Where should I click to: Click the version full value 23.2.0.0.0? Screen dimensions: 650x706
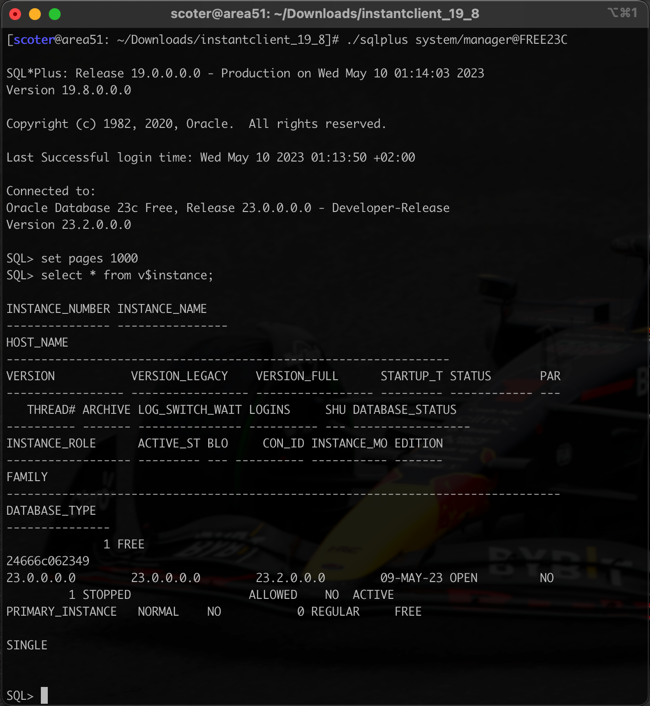(x=290, y=578)
